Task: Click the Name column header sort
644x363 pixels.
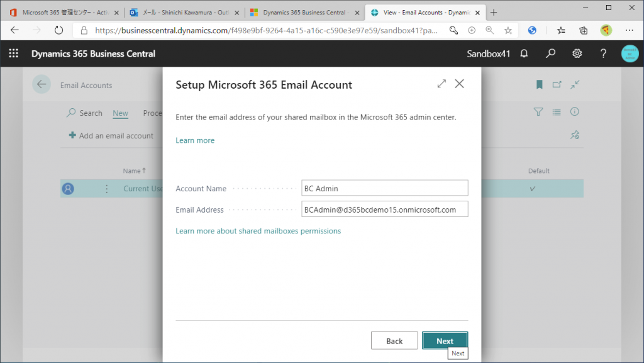Action: tap(135, 170)
